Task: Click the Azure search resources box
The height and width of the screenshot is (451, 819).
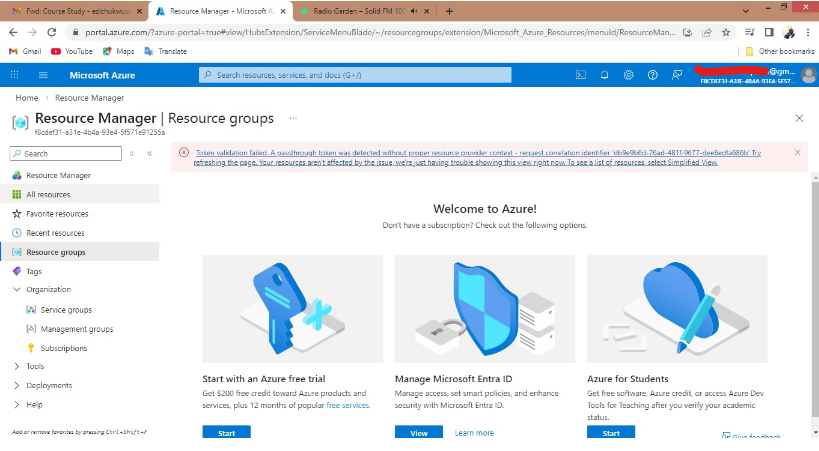Action: (355, 75)
